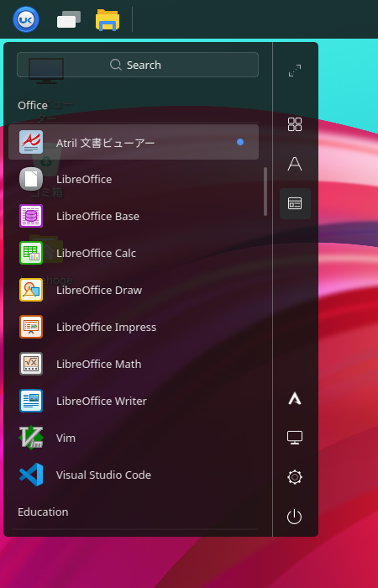The height and width of the screenshot is (588, 378).
Task: Launch the LibreOffice Draw icon
Action: coord(31,290)
